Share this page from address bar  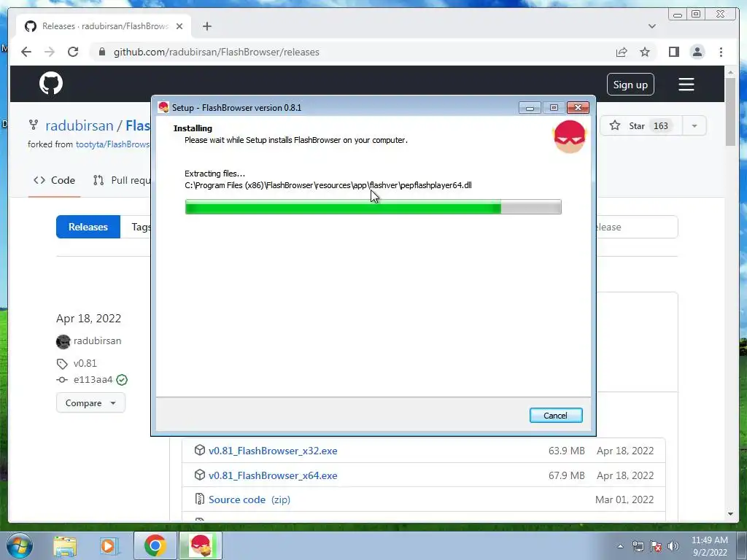coord(622,52)
